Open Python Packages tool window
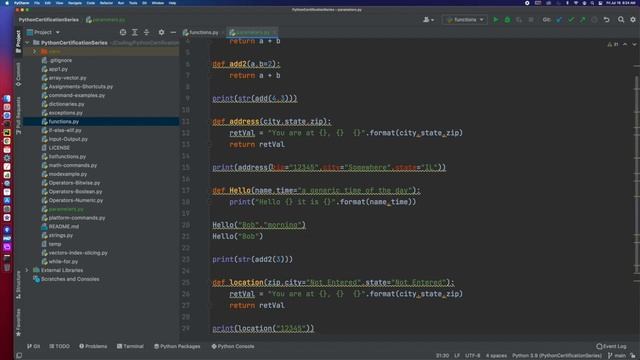 tap(177, 346)
